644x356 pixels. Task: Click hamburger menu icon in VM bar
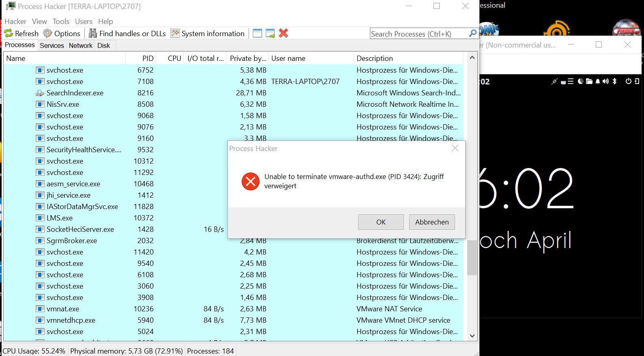click(x=571, y=81)
